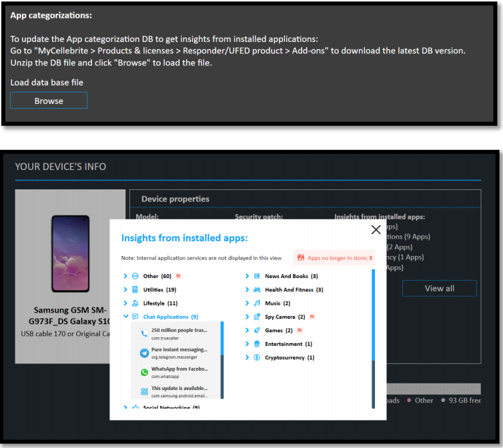Click the Truecaller phone app icon
503x448 pixels.
[144, 334]
